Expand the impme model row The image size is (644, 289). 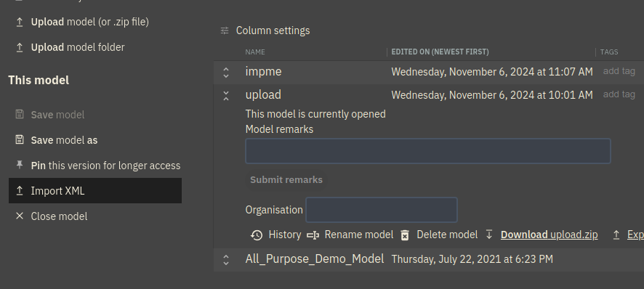(x=226, y=73)
